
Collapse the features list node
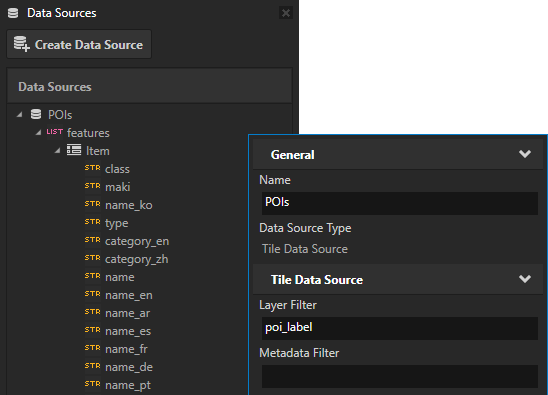pyautogui.click(x=38, y=132)
